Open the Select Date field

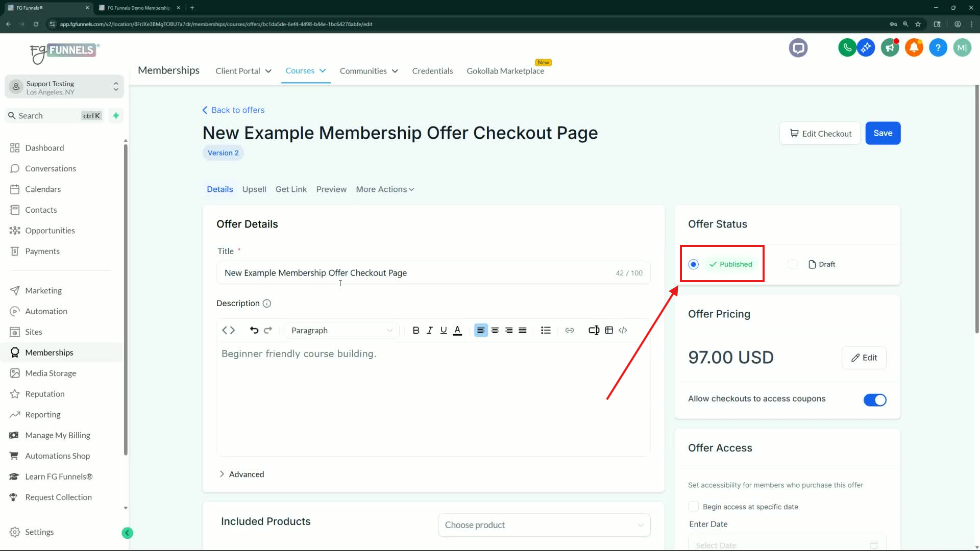(x=787, y=543)
